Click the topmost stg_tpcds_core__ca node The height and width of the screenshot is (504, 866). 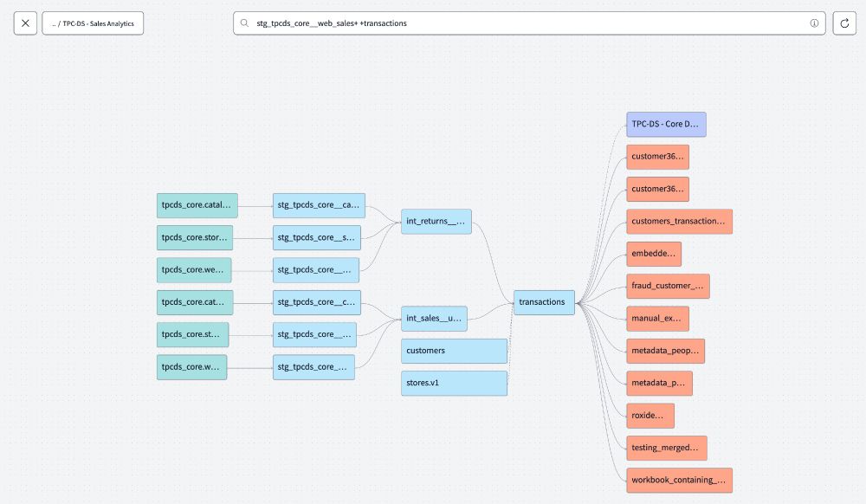pyautogui.click(x=317, y=205)
